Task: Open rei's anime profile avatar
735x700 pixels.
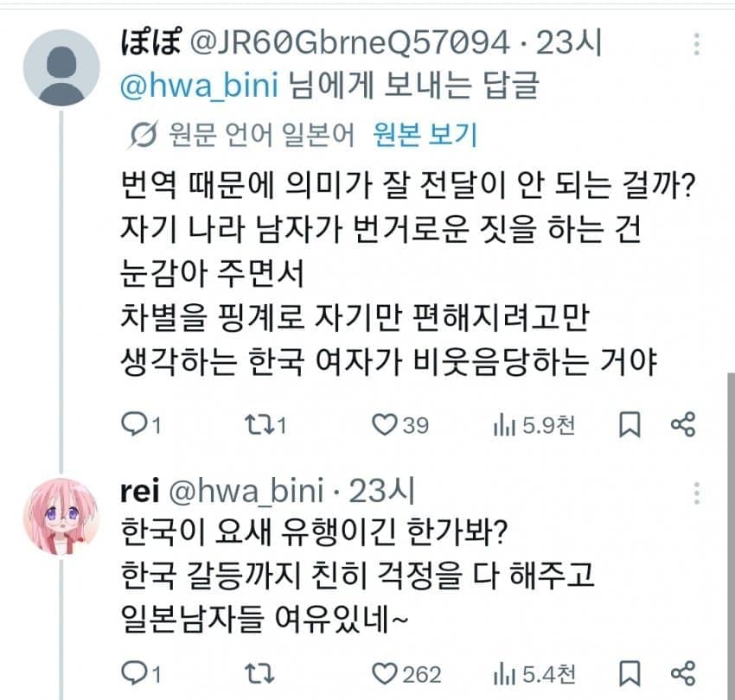Action: point(61,516)
